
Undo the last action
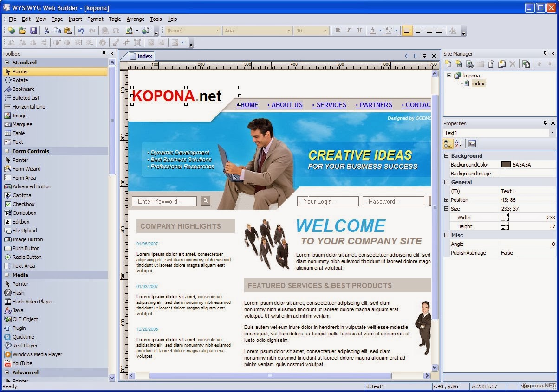pos(81,31)
